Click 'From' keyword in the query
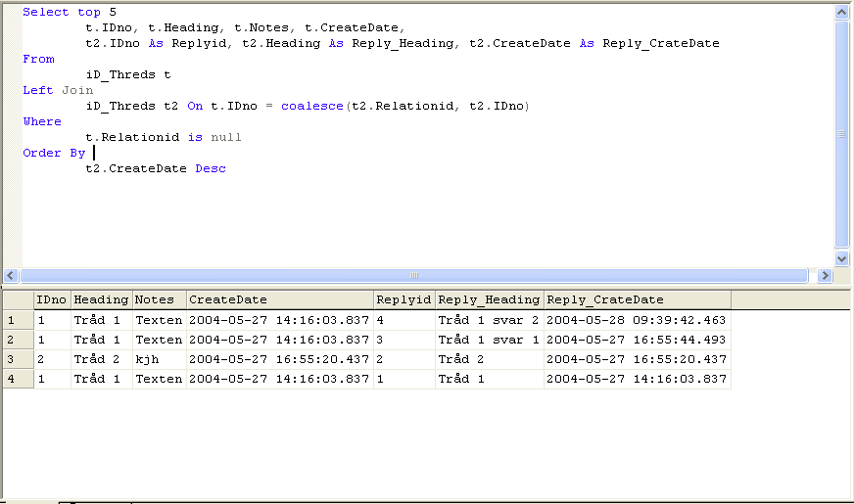This screenshot has width=854, height=504. click(38, 60)
